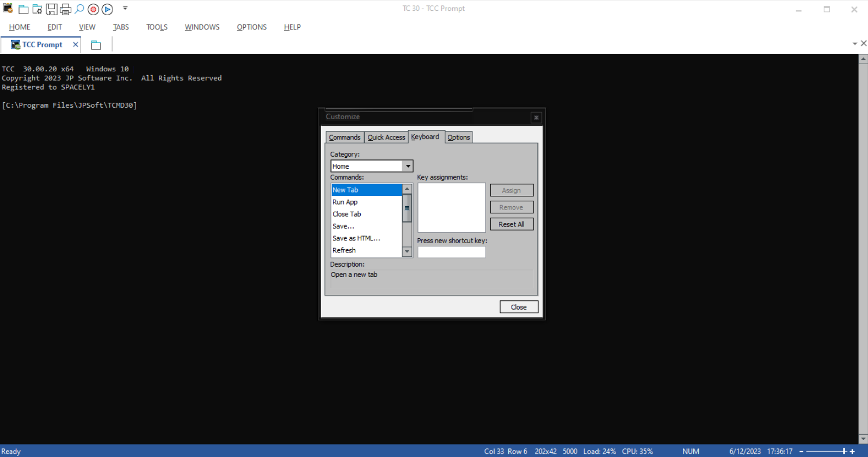Click the blue Play macro icon
The height and width of the screenshot is (457, 868).
108,9
